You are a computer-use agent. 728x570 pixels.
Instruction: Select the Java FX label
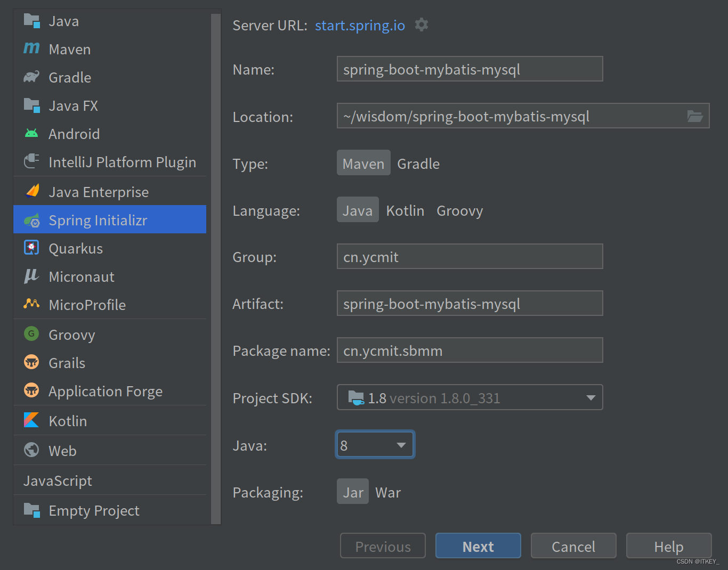point(73,105)
